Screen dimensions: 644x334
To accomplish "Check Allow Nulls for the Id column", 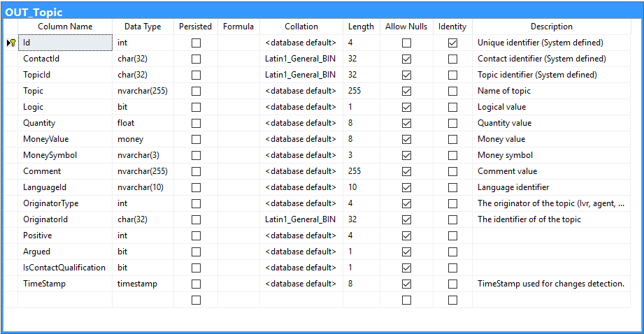I will (x=406, y=43).
